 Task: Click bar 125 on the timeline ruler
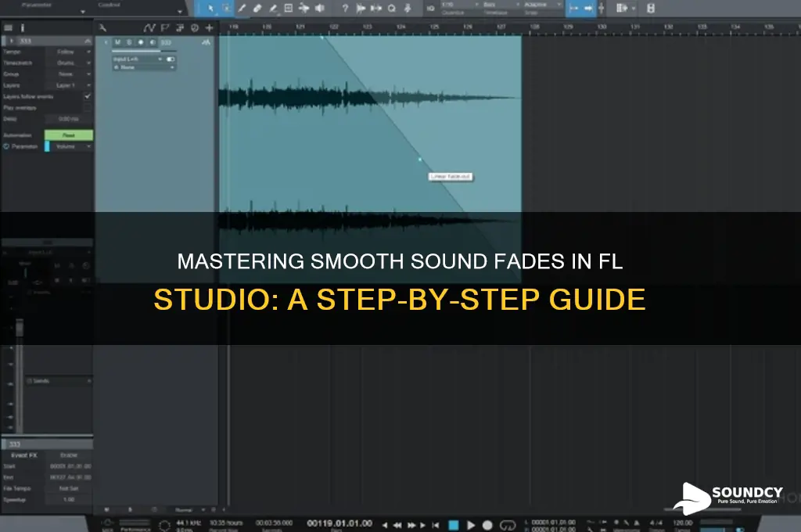pos(434,27)
